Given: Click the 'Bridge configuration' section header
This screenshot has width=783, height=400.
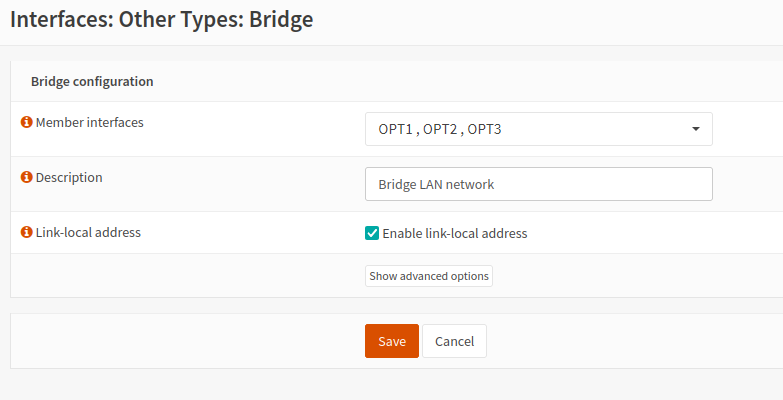Looking at the screenshot, I should click(92, 81).
